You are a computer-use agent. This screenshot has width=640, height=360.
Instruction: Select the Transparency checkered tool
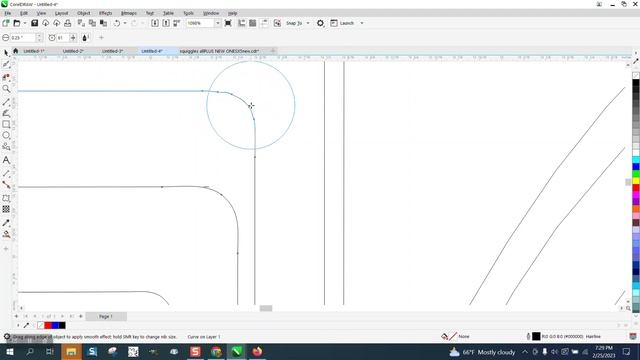[6, 209]
